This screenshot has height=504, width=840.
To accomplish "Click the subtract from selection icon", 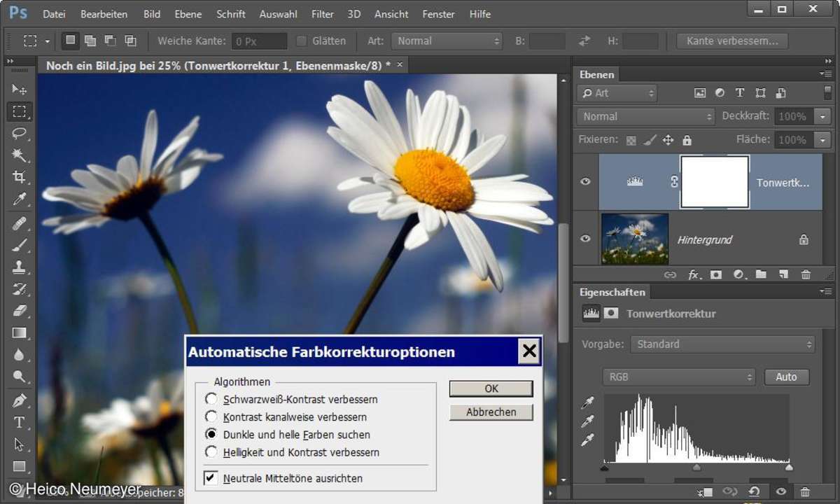I will 110,41.
